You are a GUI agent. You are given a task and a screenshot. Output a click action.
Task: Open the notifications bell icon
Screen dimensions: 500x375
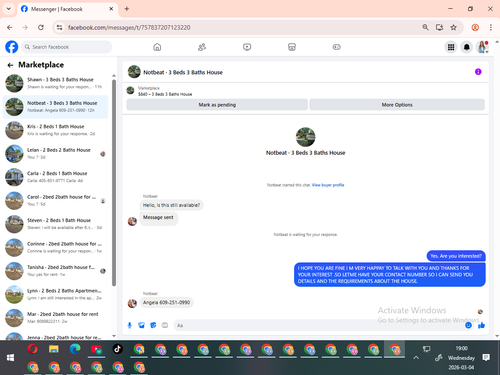(x=467, y=47)
